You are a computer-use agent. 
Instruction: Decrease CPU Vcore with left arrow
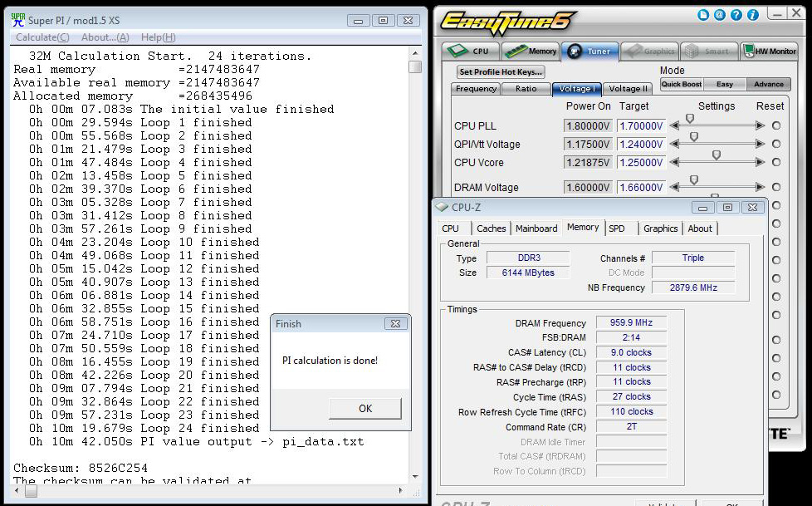point(673,162)
